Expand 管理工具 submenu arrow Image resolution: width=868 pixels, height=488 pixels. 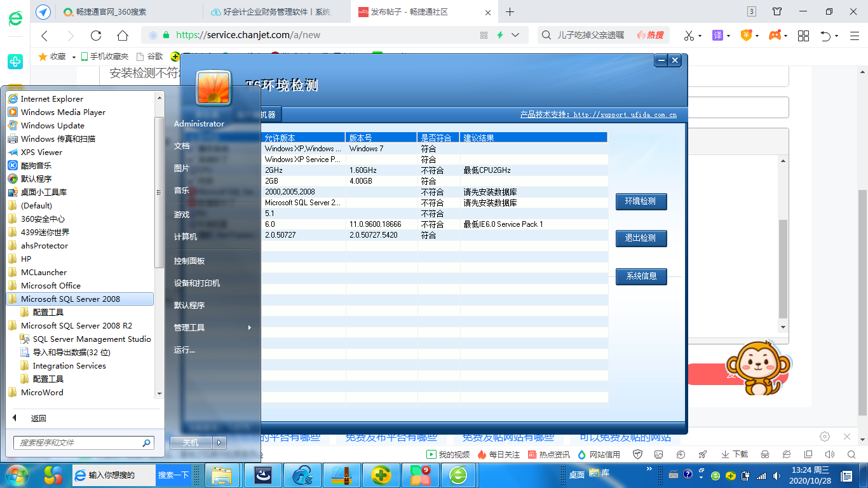(x=250, y=327)
